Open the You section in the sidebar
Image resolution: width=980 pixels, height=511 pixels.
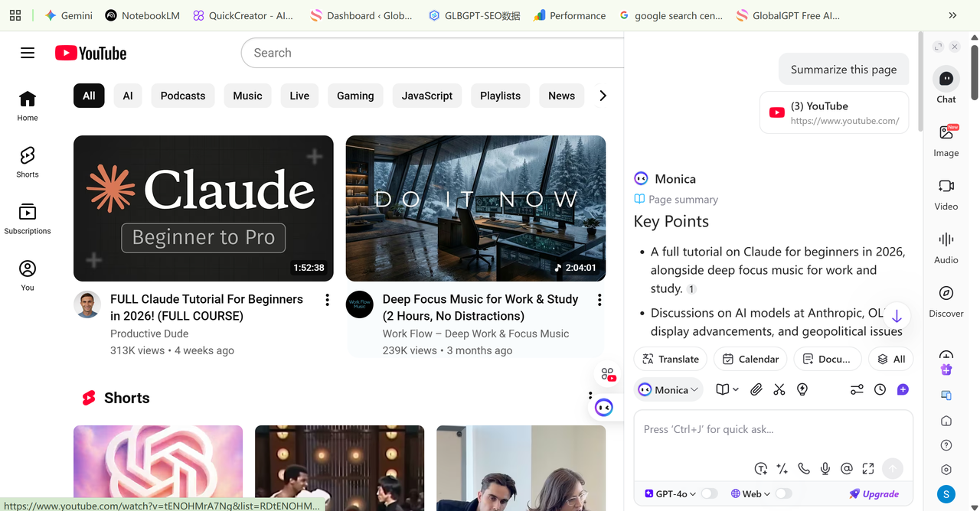pyautogui.click(x=28, y=275)
